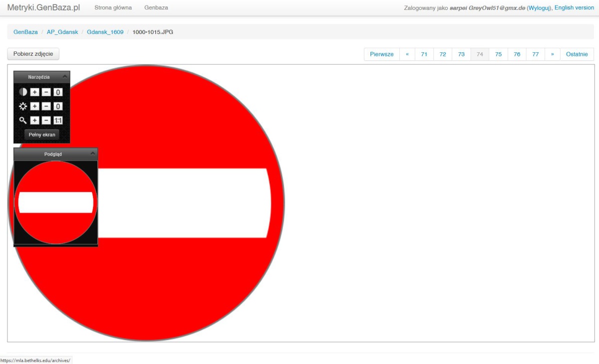Increase image brightness with plus button
The image size is (599, 364).
click(x=34, y=106)
